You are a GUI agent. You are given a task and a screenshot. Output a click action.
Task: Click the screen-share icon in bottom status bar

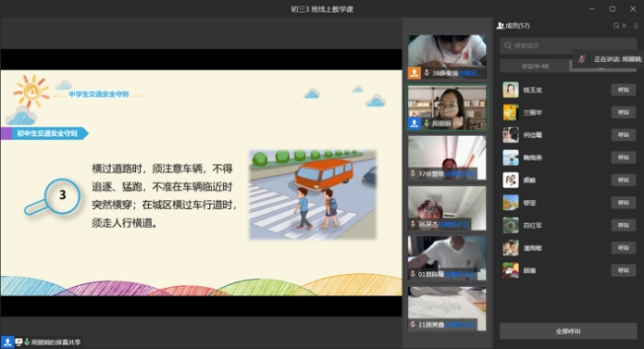[x=19, y=342]
